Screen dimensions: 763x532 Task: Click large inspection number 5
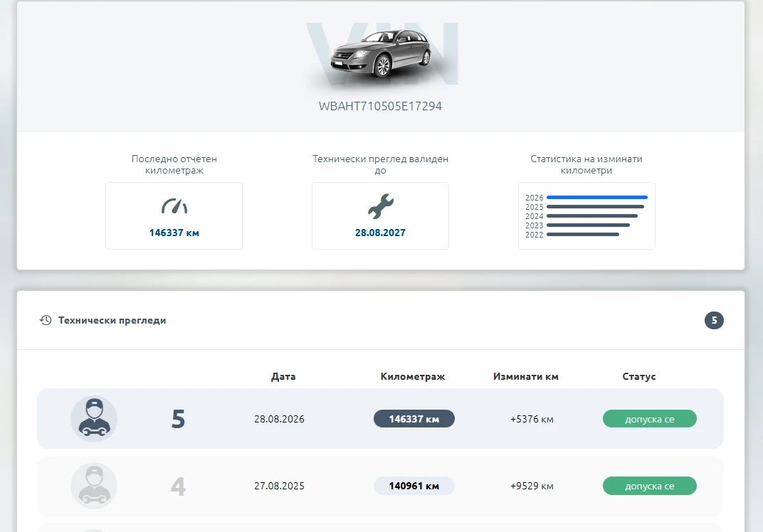[178, 419]
